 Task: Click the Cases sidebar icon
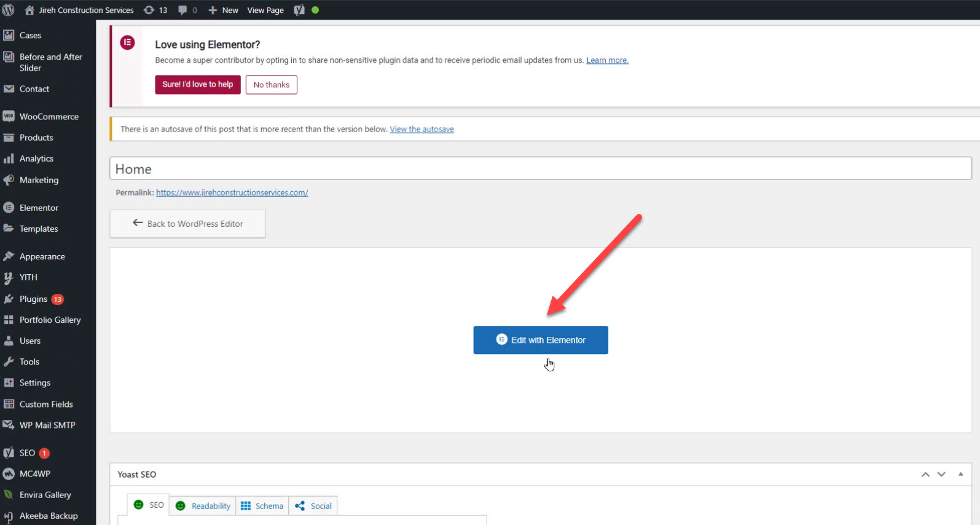pyautogui.click(x=9, y=35)
